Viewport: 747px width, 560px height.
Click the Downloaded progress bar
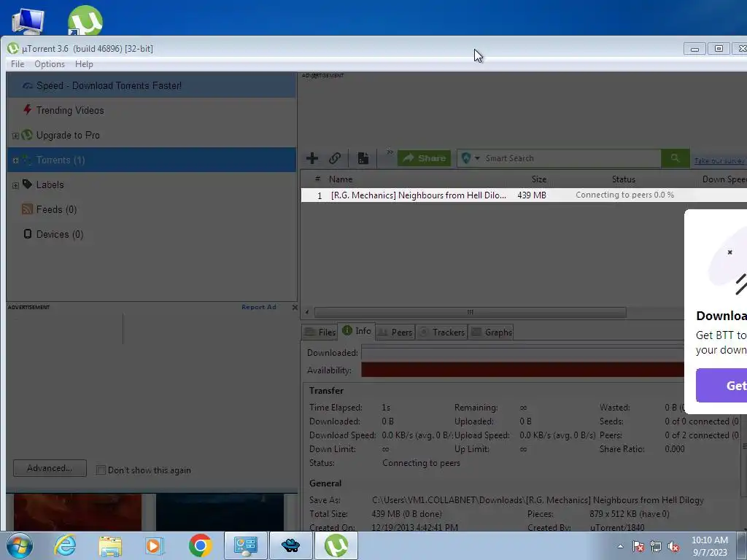click(522, 353)
